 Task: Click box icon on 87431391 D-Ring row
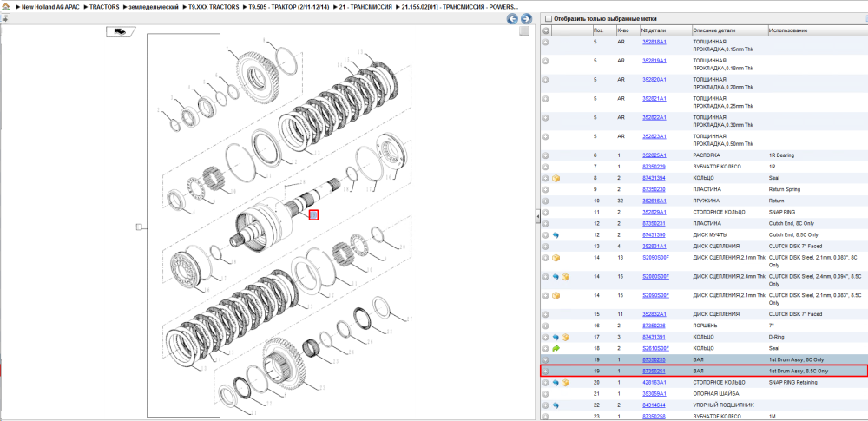tap(565, 337)
